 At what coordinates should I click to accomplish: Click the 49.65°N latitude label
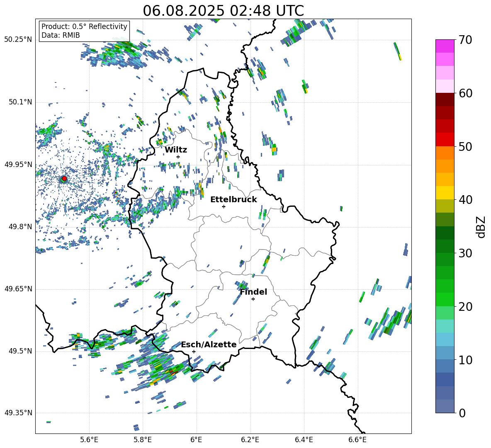pyautogui.click(x=18, y=288)
